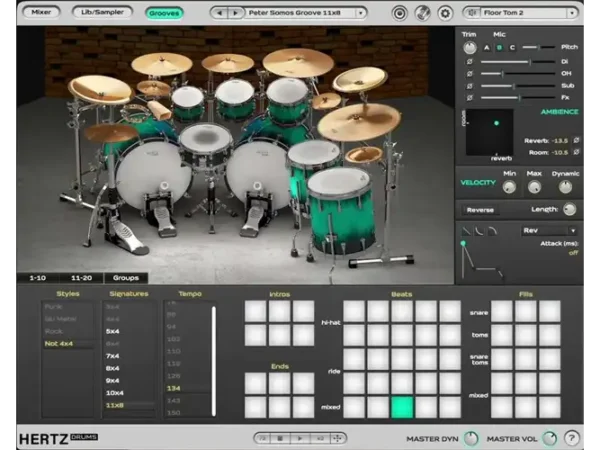600x450 pixels.
Task: Click the Velocity Max knob
Action: tap(534, 187)
